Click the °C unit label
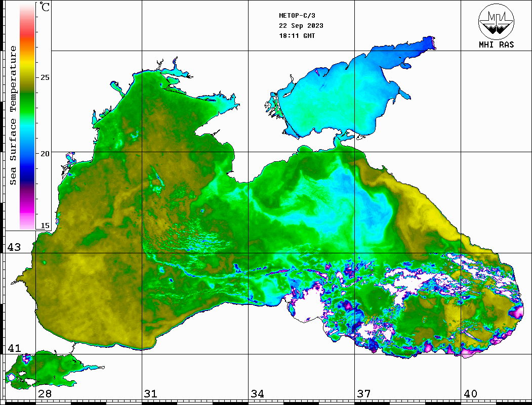Screen dimensions: 532x405 click(45, 7)
